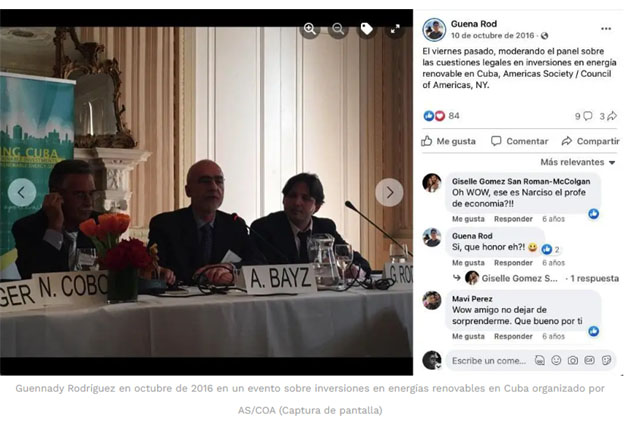The width and height of the screenshot is (640, 425).
Task: Advance to next photo arrow
Action: [x=389, y=192]
